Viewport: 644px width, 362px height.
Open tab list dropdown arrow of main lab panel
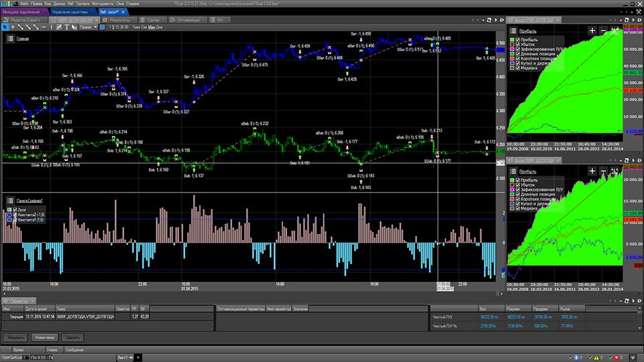point(484,19)
